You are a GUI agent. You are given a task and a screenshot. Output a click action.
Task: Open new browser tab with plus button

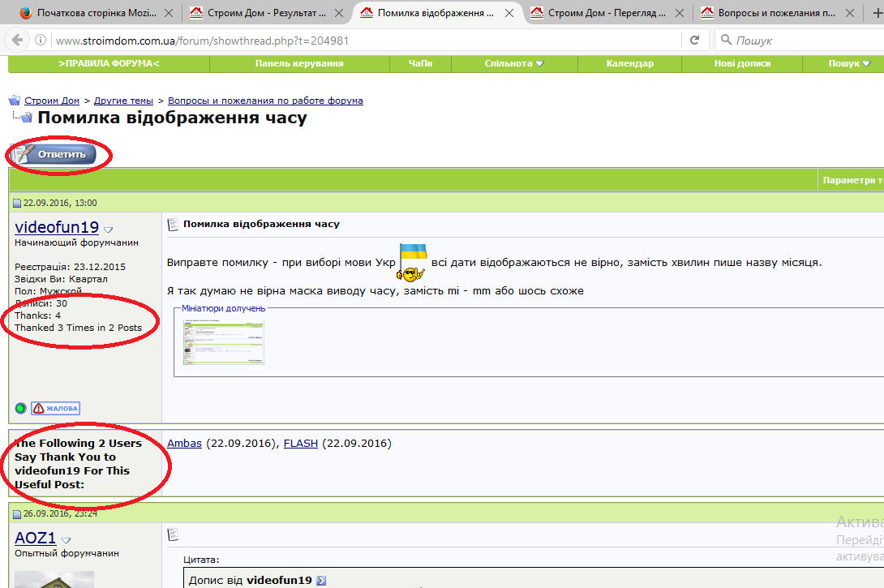coord(877,12)
